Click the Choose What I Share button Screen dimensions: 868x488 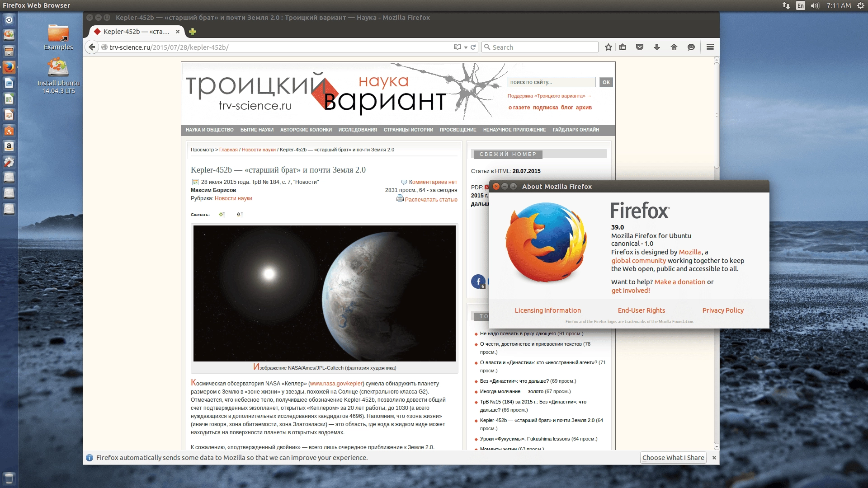pos(673,458)
